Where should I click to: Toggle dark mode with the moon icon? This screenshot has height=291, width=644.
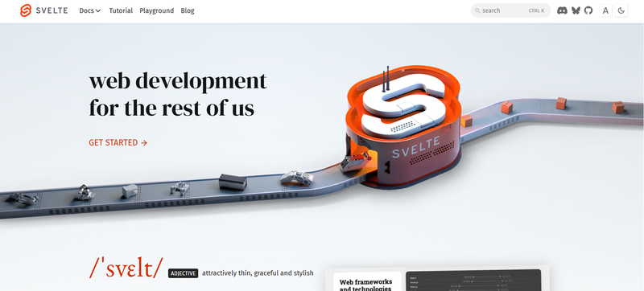click(621, 10)
